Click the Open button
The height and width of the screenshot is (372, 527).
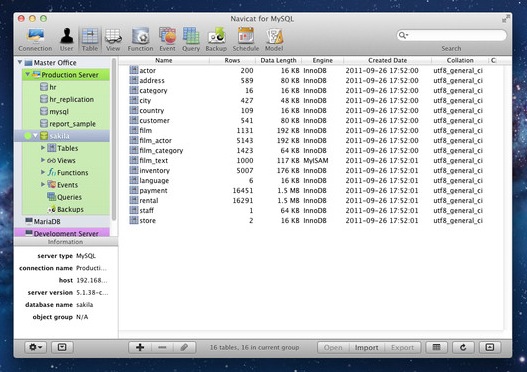333,347
